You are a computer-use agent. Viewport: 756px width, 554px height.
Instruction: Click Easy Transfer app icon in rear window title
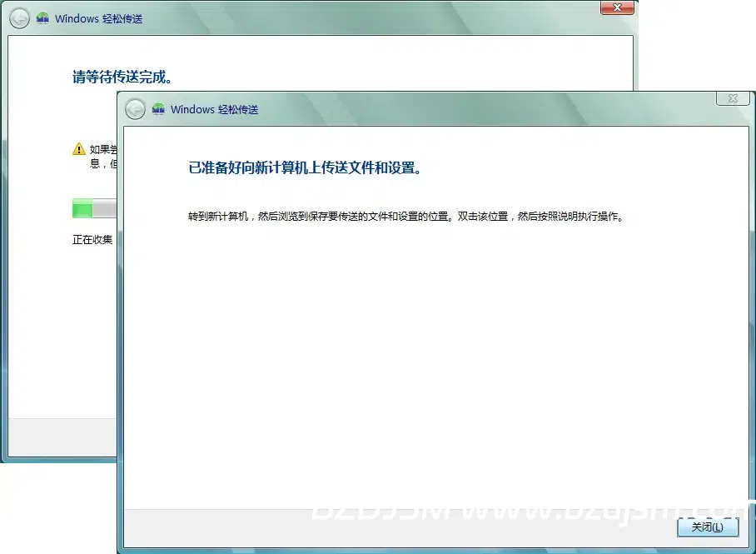43,18
